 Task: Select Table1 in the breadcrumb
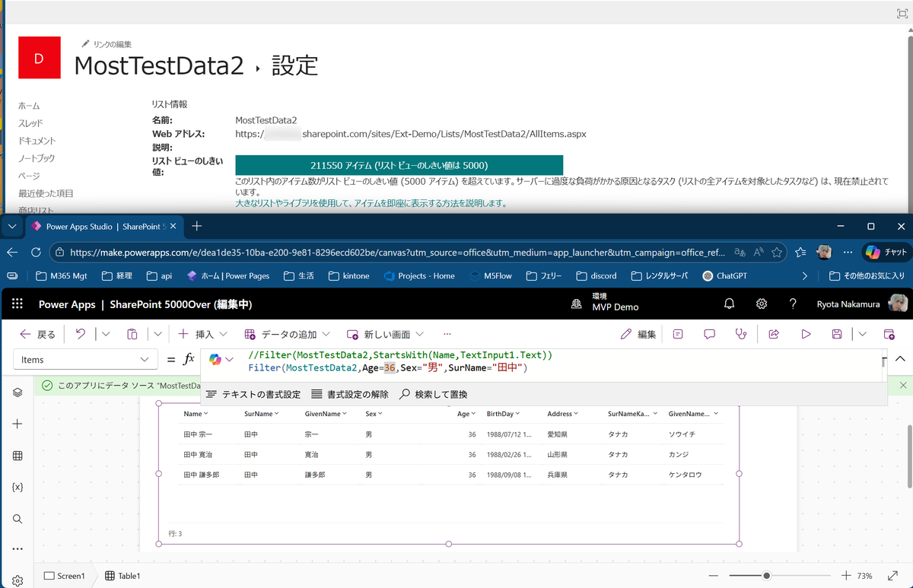(x=122, y=576)
